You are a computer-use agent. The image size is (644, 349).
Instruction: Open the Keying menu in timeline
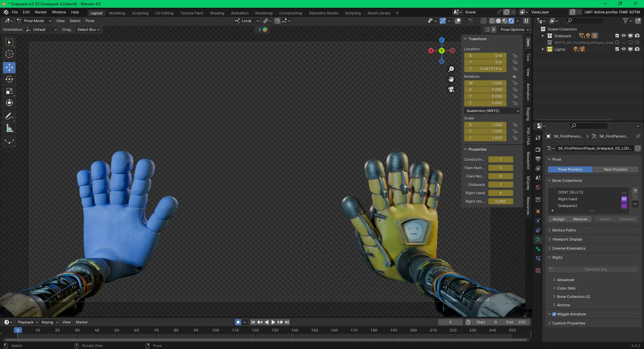pos(50,322)
